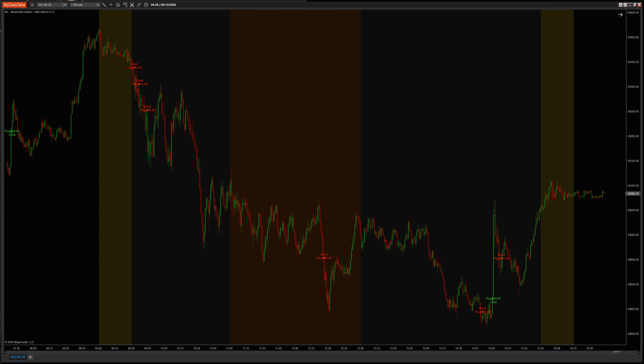644x364 pixels.
Task: Click the horizontal scrollbar left arrow
Action: [x=5, y=352]
